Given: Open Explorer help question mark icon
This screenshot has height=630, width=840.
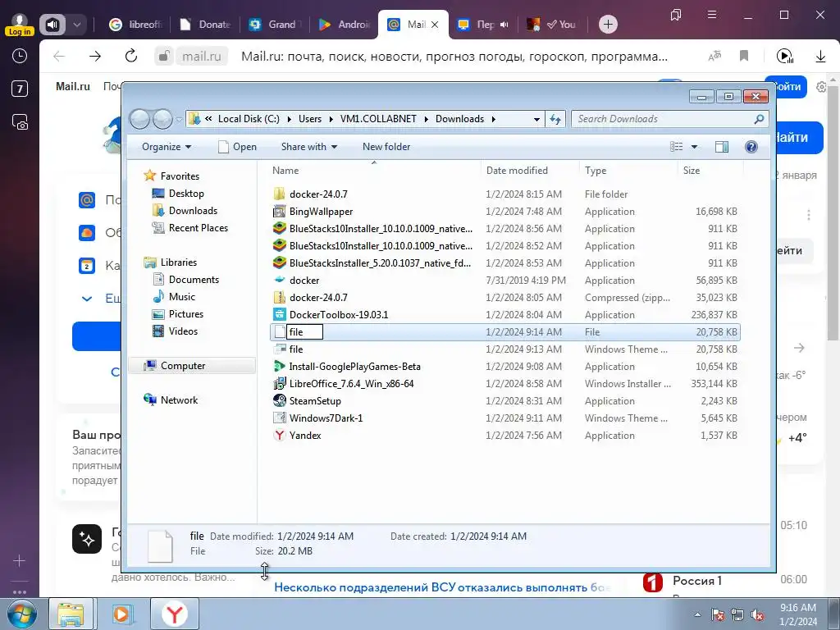Looking at the screenshot, I should [751, 147].
